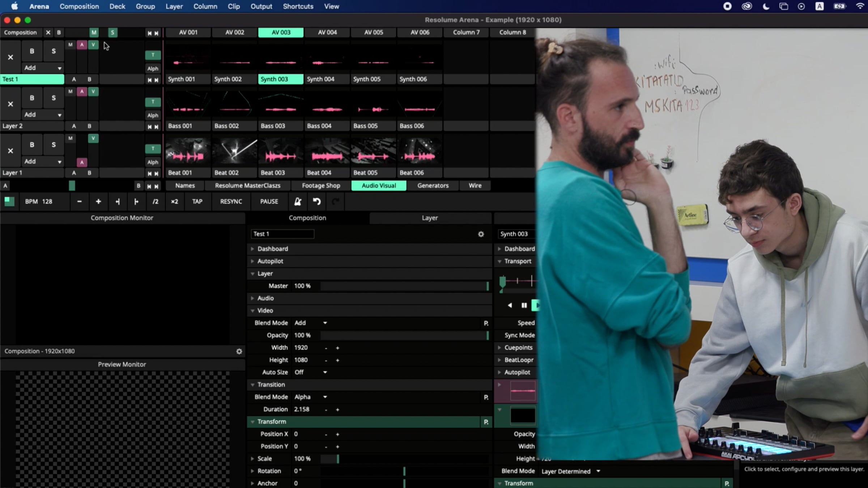Nudge tempo forward with push icon
Image resolution: width=868 pixels, height=488 pixels.
[136, 201]
